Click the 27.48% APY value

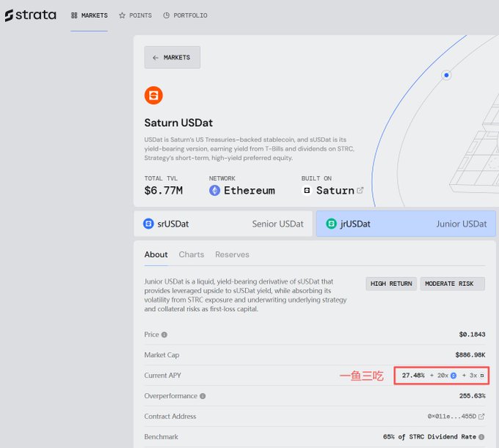tap(413, 375)
